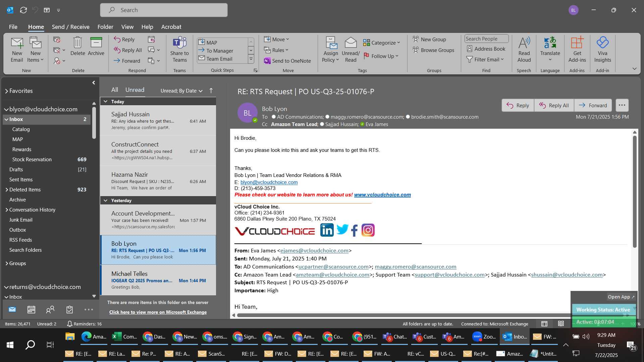Image resolution: width=644 pixels, height=362 pixels.
Task: Expand the Favorites section
Action: [x=6, y=91]
